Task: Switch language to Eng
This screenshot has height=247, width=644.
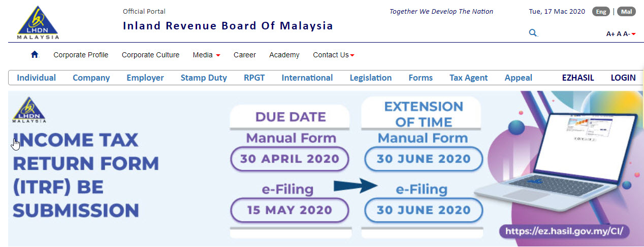Action: click(x=601, y=12)
